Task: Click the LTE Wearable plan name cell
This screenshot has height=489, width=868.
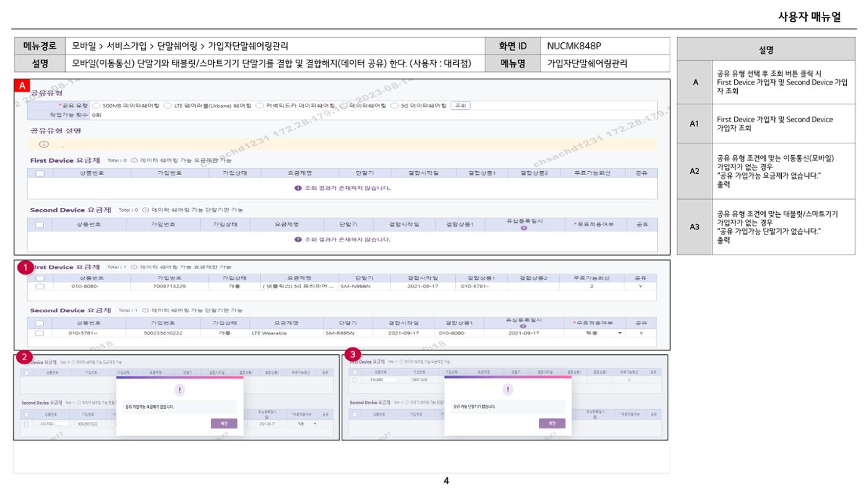Action: click(x=286, y=333)
